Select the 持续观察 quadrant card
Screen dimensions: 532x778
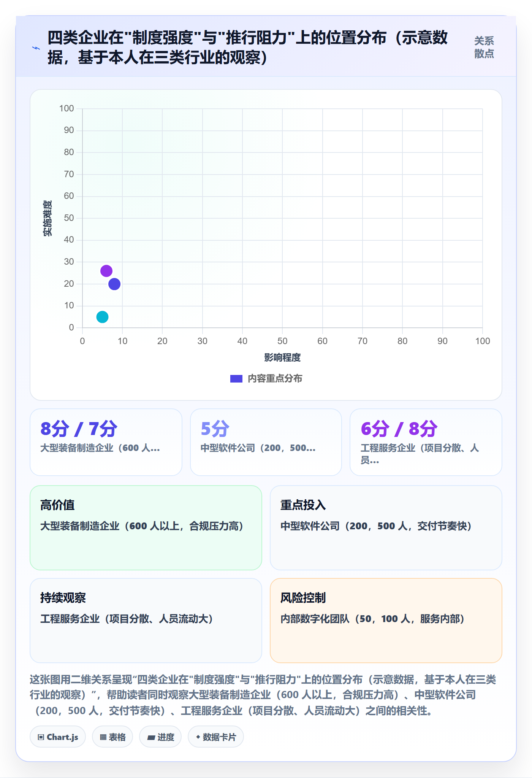146,621
